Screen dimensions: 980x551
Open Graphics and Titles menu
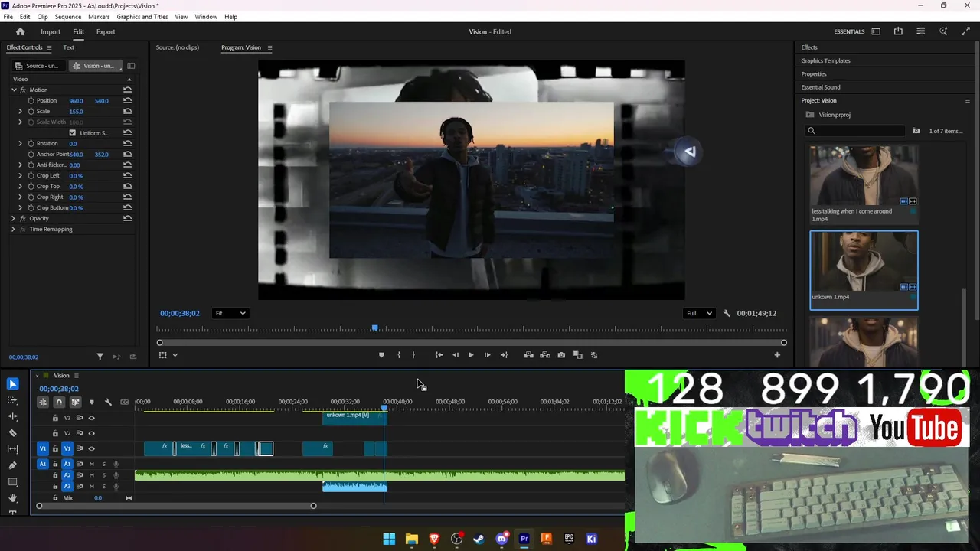(142, 17)
